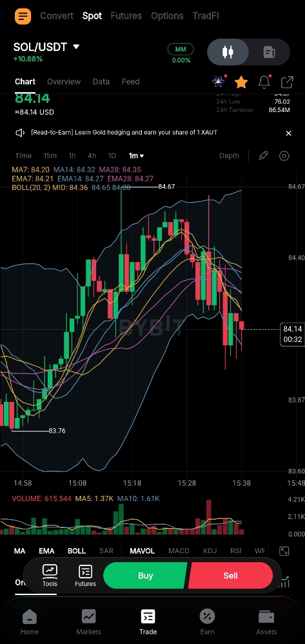Open the Feed tab
This screenshot has width=305, height=644.
(131, 82)
